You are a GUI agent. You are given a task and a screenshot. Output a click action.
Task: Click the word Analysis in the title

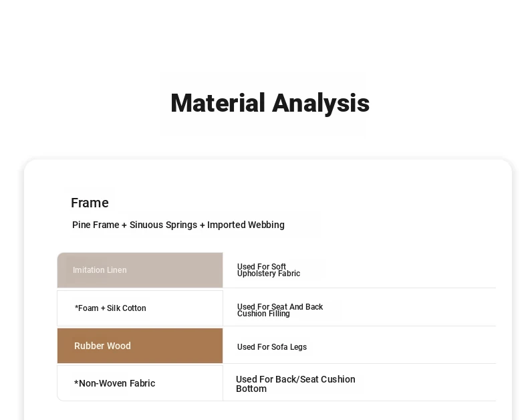tap(321, 103)
